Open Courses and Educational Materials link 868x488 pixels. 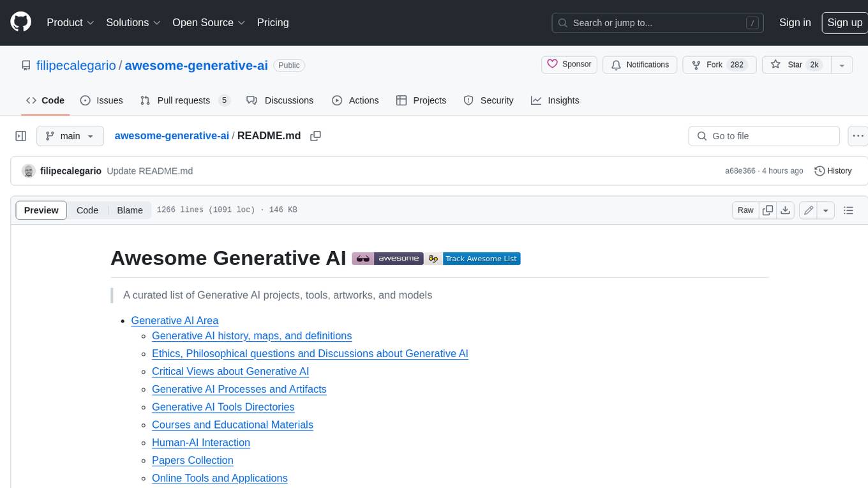click(x=232, y=425)
